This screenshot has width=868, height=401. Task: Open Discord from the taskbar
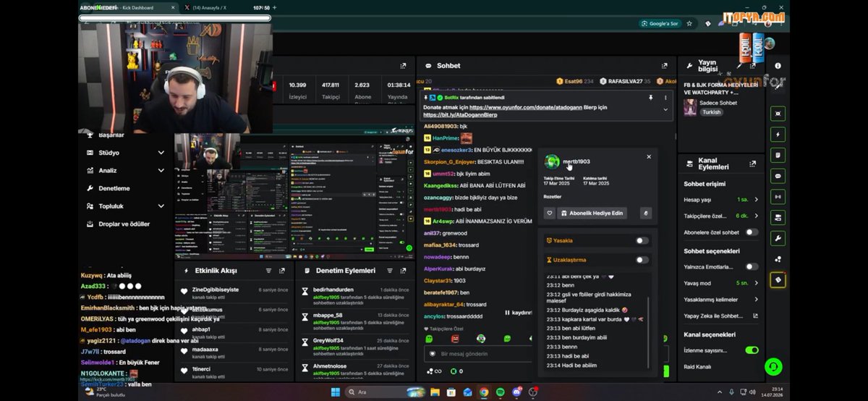(x=516, y=392)
